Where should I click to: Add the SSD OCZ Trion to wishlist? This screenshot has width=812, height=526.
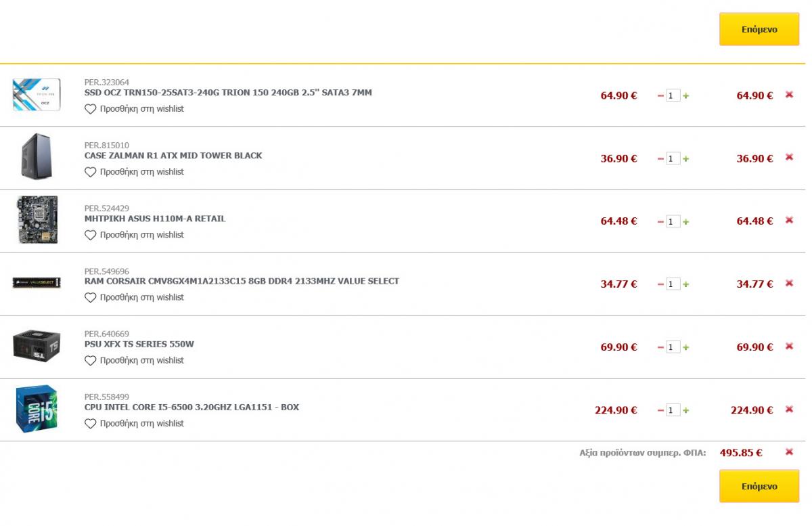click(x=134, y=109)
